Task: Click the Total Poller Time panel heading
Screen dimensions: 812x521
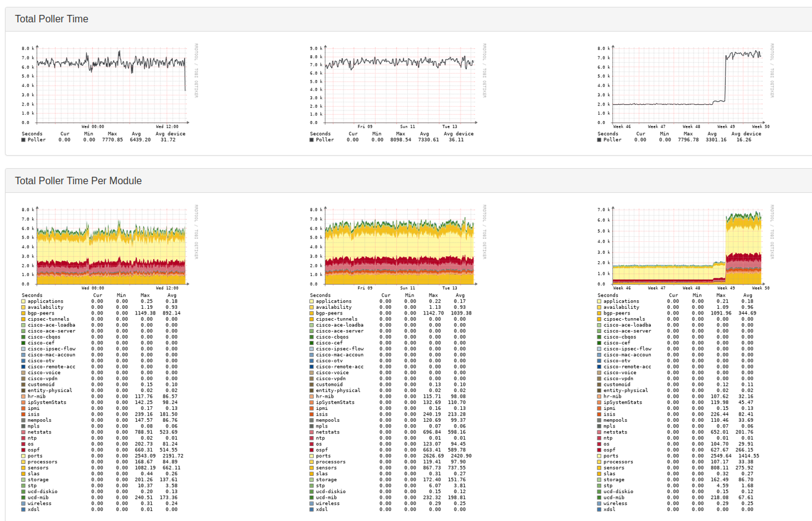Action: click(x=51, y=19)
